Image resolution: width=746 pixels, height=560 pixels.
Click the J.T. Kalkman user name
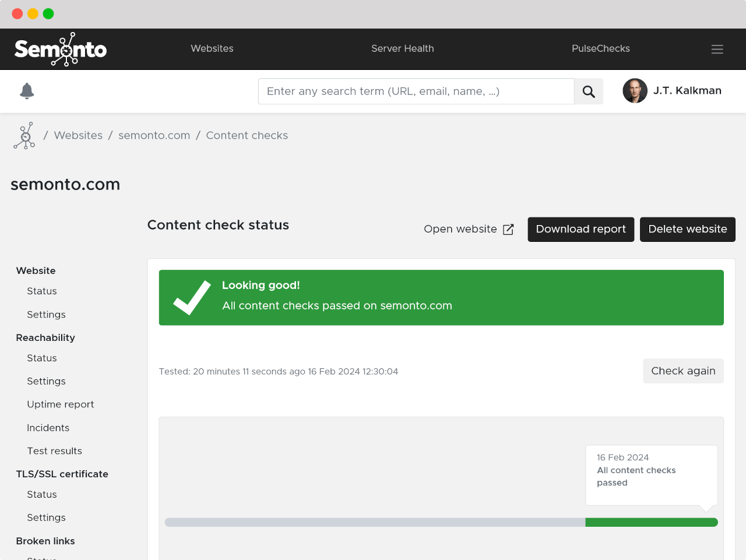click(x=687, y=91)
